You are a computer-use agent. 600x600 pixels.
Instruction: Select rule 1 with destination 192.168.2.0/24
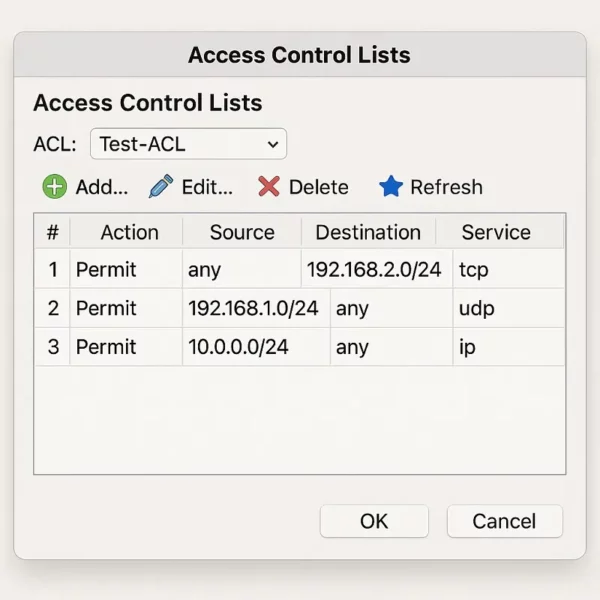pyautogui.click(x=299, y=269)
